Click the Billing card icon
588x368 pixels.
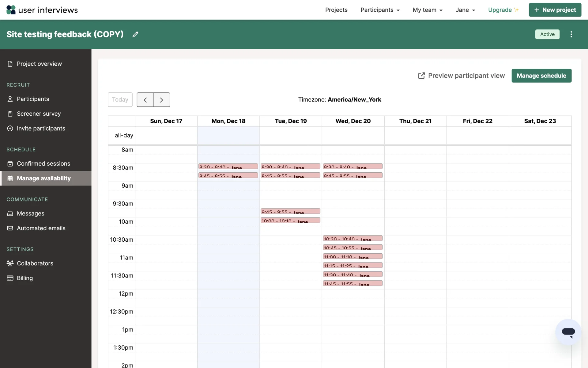click(10, 278)
